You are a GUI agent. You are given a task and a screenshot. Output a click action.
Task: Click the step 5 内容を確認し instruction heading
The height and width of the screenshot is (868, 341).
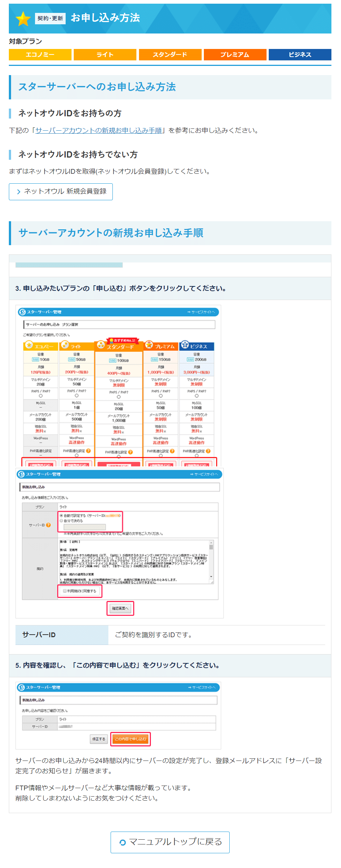pyautogui.click(x=118, y=665)
